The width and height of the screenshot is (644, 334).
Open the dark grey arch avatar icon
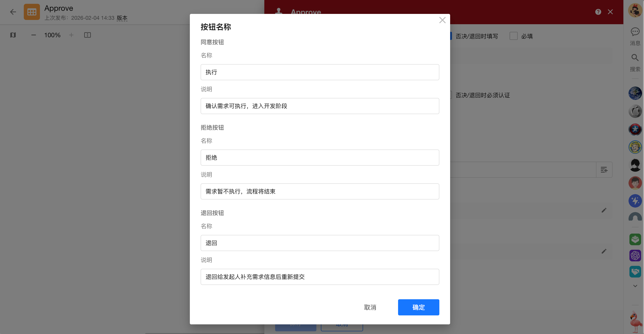(x=635, y=216)
